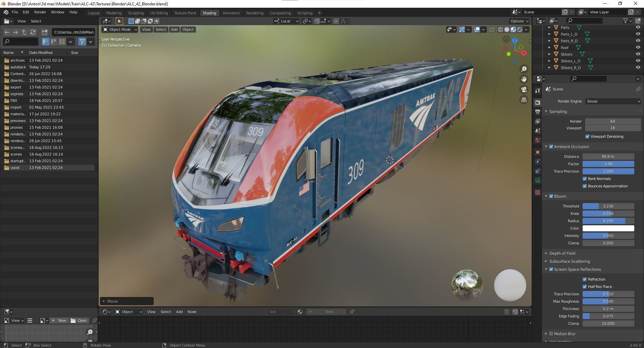644x348 pixels.
Task: Open the World properties tab
Action: click(x=538, y=140)
